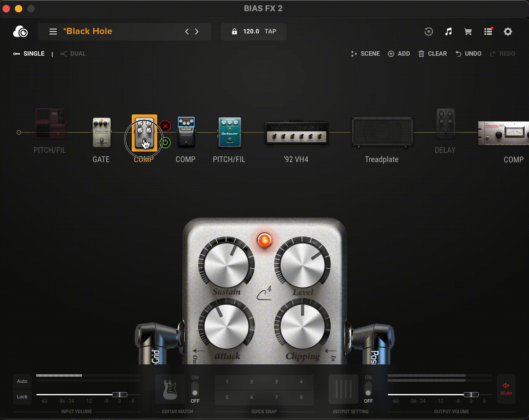Toggle the Guitar Match ON/OFF switch

point(195,389)
